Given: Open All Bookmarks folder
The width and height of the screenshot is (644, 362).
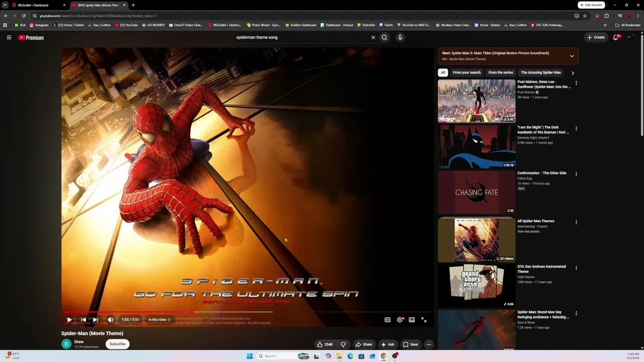Looking at the screenshot, I should (x=628, y=25).
